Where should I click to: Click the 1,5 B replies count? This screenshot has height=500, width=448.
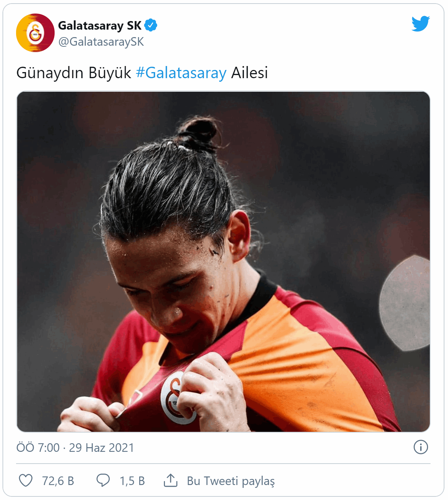[132, 481]
